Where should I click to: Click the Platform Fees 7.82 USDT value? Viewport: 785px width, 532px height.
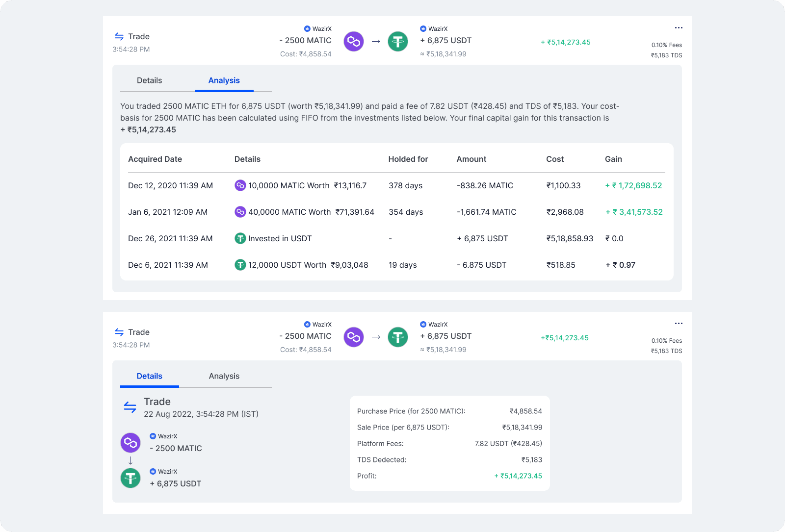(x=508, y=444)
